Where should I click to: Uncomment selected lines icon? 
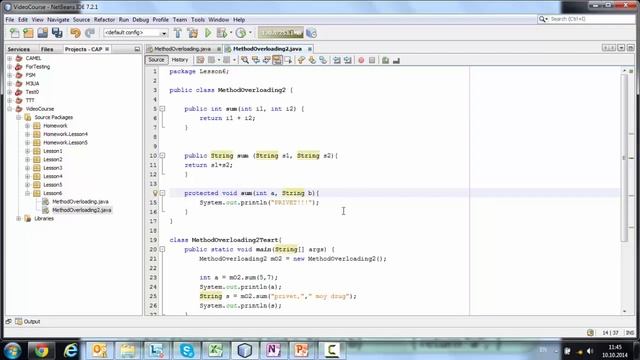[396, 60]
